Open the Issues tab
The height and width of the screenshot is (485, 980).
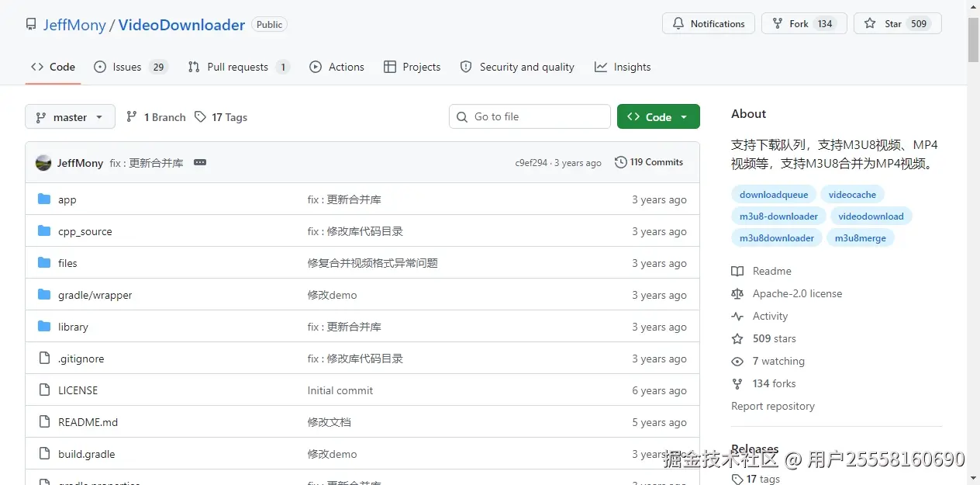[130, 67]
